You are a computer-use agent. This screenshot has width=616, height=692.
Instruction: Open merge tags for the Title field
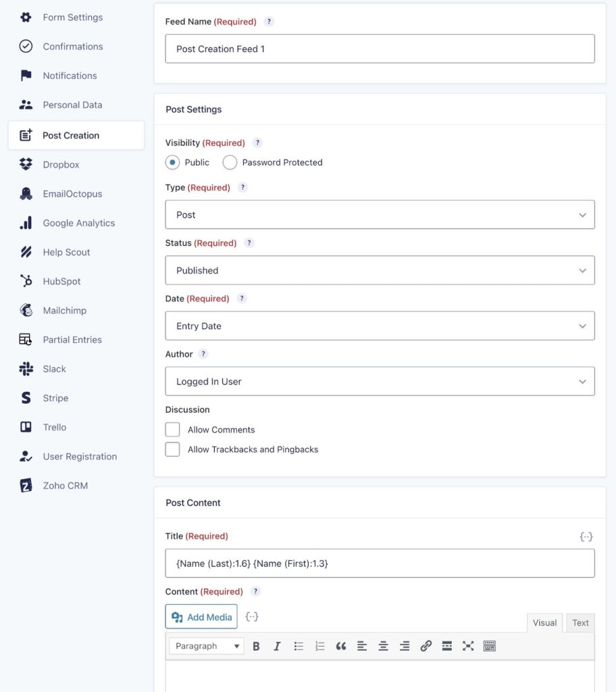click(x=586, y=537)
